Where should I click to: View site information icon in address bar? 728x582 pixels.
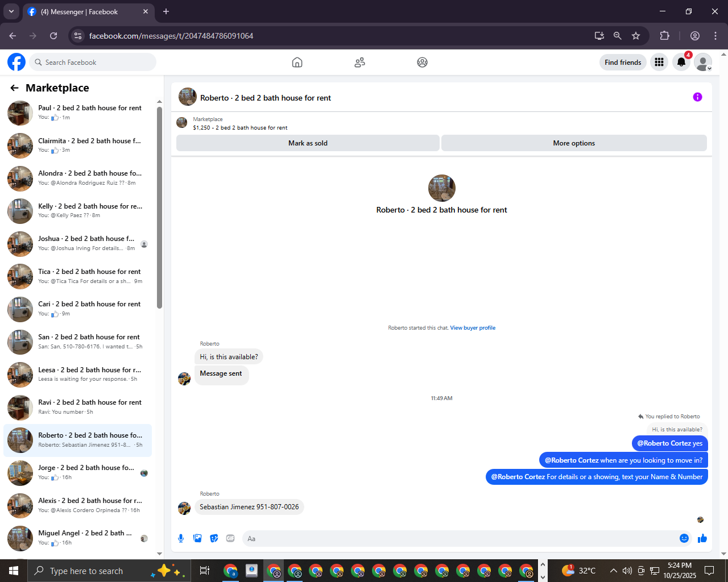(78, 36)
